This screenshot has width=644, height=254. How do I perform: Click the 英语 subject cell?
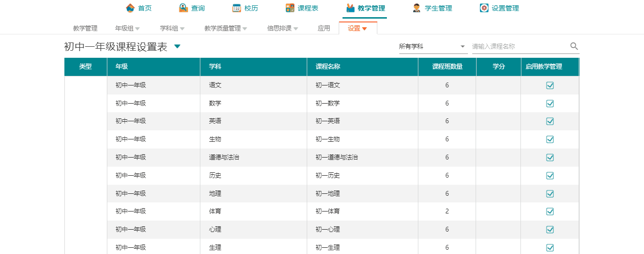pyautogui.click(x=253, y=121)
